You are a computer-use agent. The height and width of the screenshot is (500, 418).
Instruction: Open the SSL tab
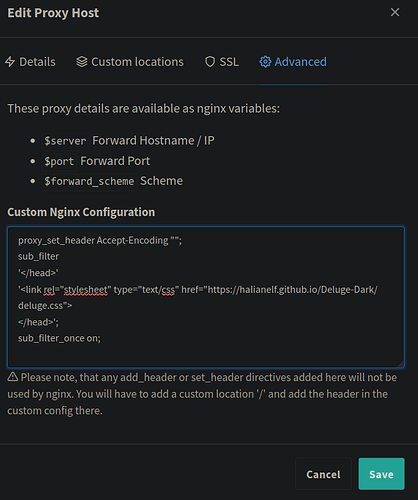tap(222, 62)
